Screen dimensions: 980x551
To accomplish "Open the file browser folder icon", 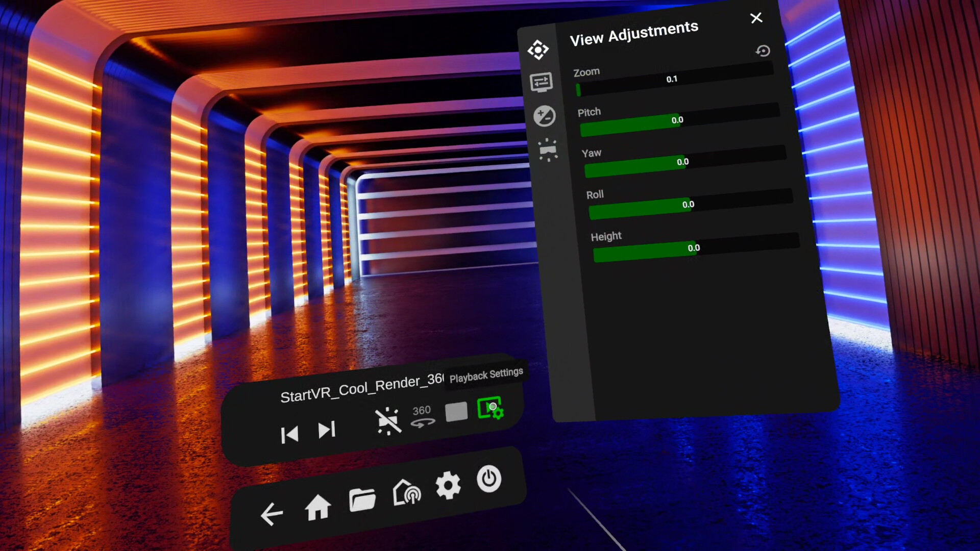I will coord(362,499).
